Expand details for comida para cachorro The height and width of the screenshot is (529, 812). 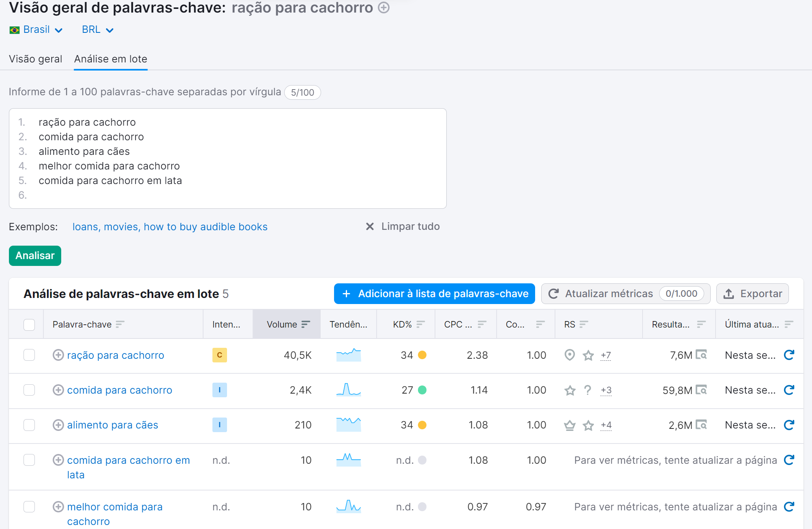(x=58, y=390)
